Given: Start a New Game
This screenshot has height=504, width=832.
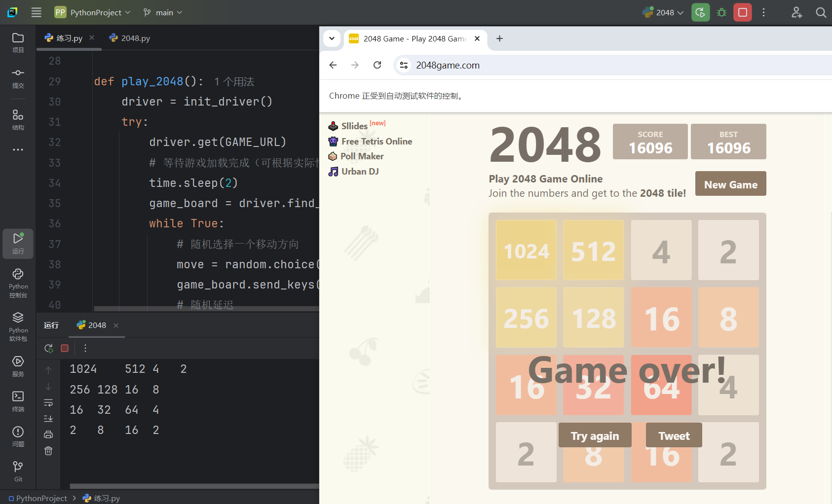Looking at the screenshot, I should pos(730,184).
